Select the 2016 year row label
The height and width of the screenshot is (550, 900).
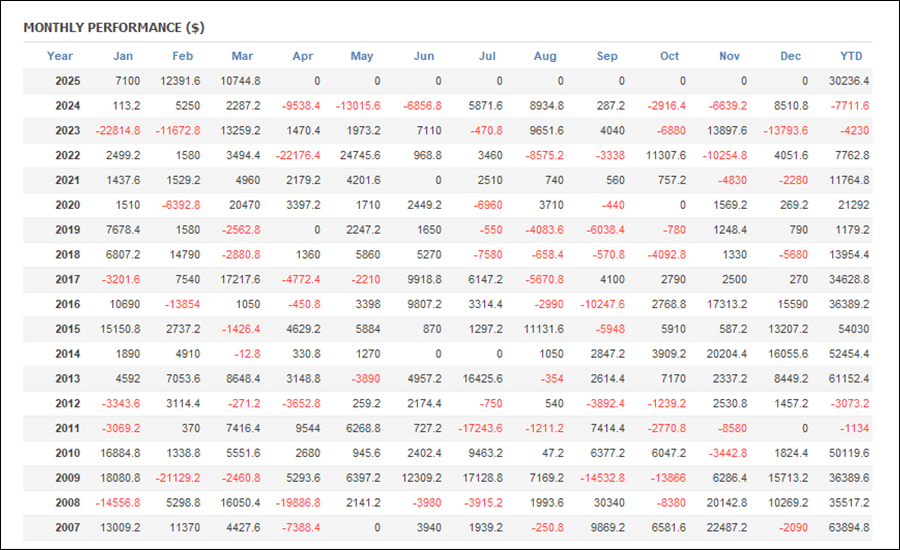pos(68,304)
